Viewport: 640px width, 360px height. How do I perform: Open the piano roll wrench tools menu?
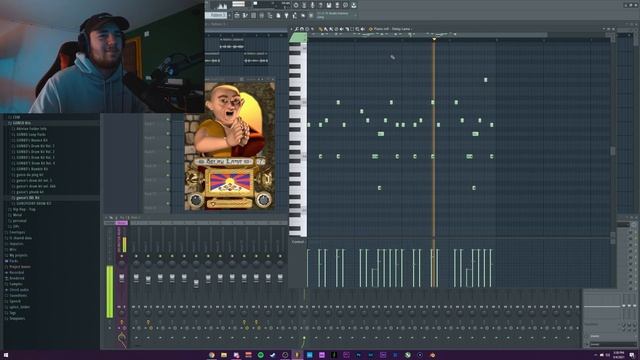coord(297,29)
